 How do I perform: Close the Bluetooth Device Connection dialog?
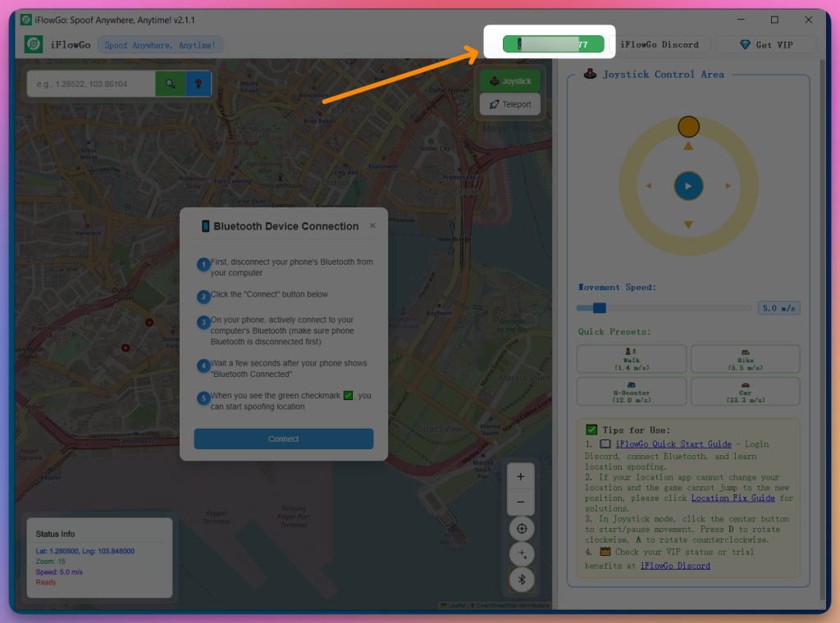coord(372,226)
